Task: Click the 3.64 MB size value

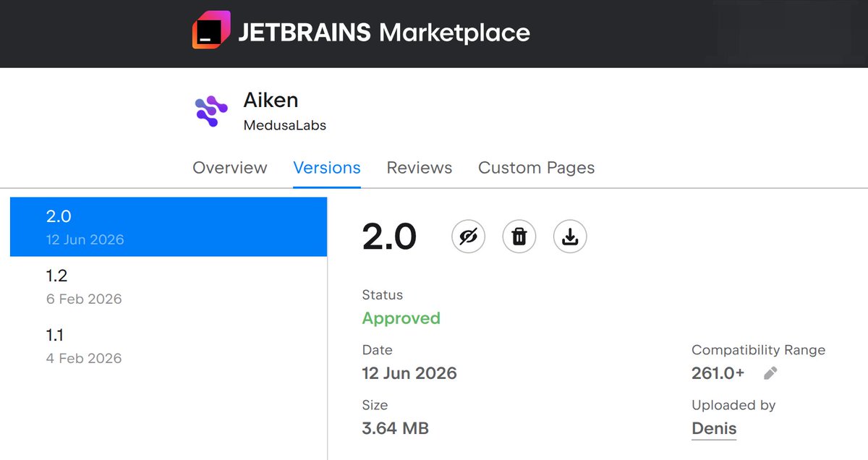Action: 396,428
